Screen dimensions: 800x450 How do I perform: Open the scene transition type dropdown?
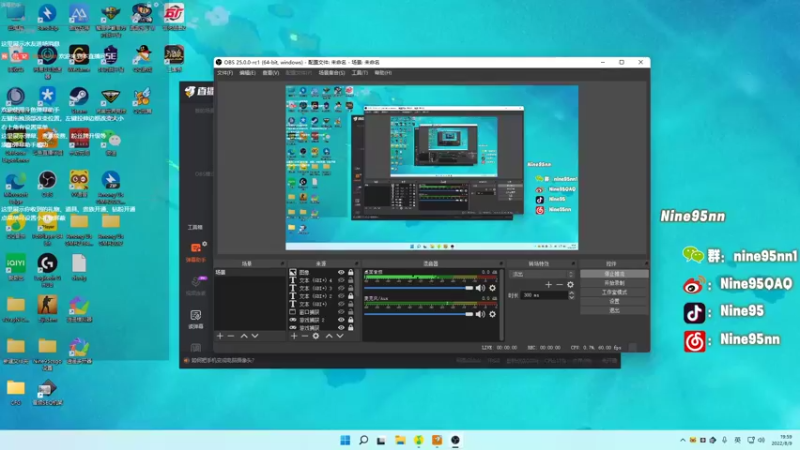coord(542,274)
